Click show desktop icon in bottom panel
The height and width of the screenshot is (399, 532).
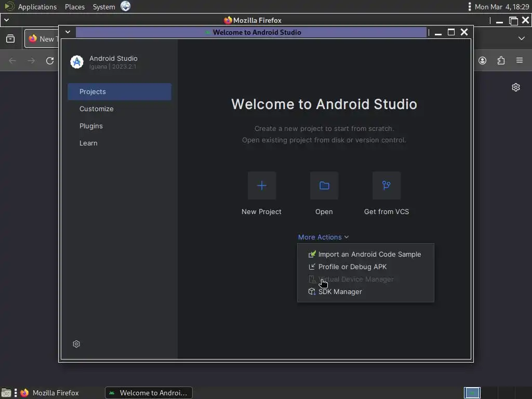(x=6, y=393)
